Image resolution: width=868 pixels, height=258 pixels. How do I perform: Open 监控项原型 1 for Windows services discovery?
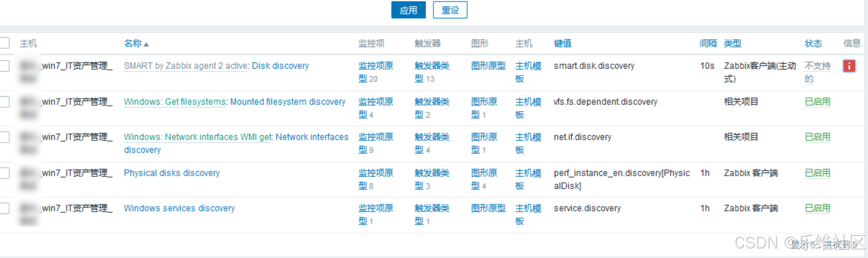click(376, 214)
